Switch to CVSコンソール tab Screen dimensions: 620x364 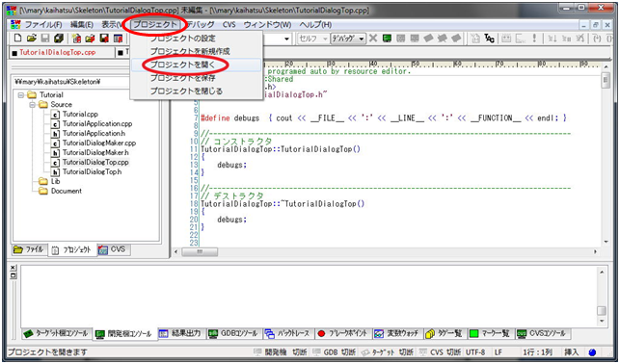(x=543, y=333)
